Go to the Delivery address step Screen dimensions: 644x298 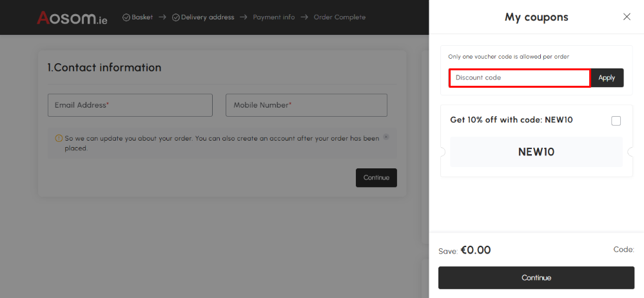[x=208, y=17]
